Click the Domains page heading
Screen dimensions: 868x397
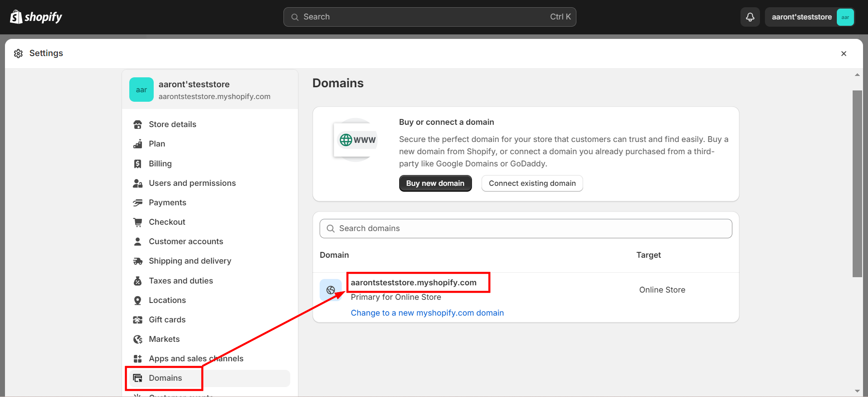(338, 83)
